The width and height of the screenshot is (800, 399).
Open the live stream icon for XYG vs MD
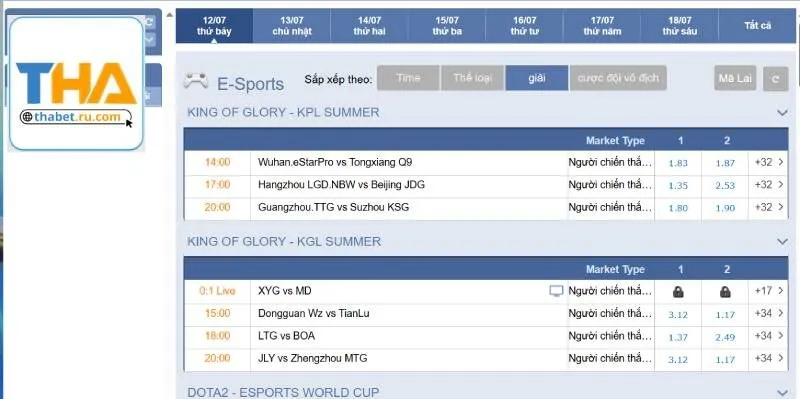tap(556, 291)
